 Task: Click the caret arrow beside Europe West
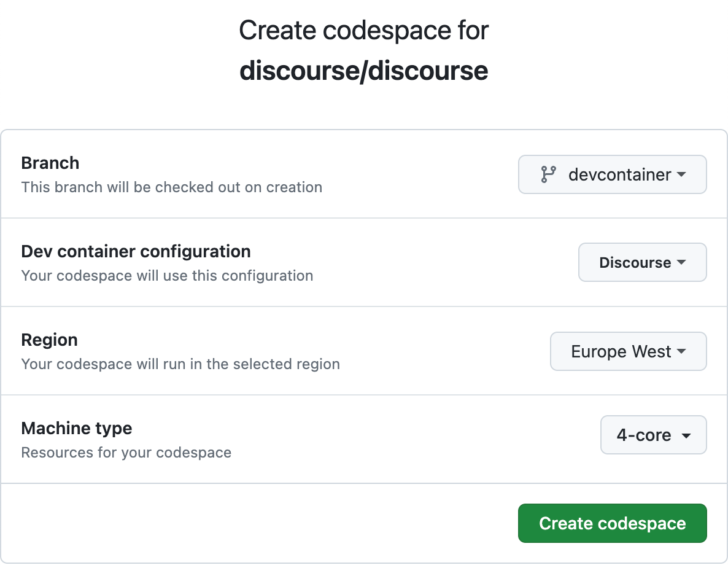click(x=681, y=352)
